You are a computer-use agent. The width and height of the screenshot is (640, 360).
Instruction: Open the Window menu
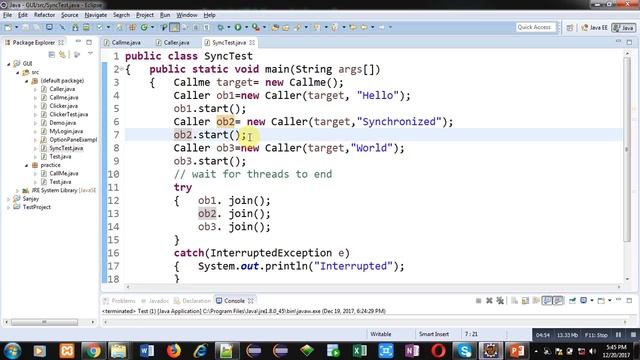(187, 15)
